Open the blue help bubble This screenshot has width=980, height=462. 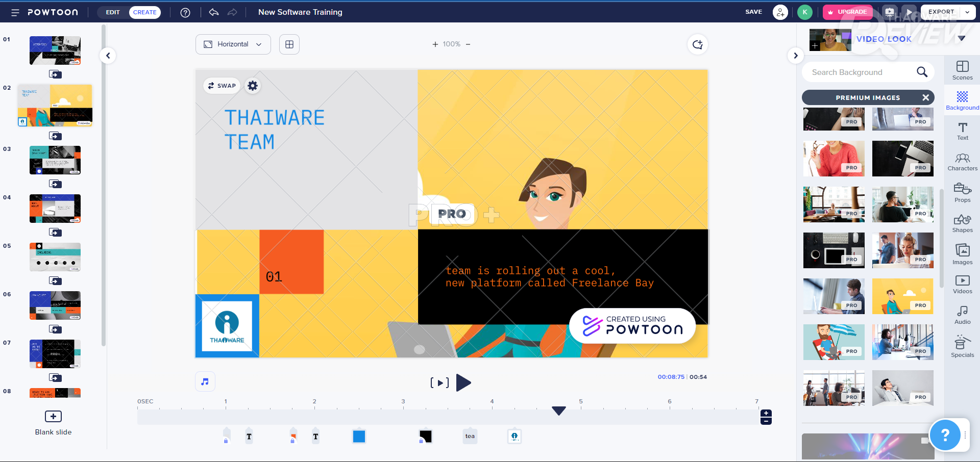(x=945, y=435)
